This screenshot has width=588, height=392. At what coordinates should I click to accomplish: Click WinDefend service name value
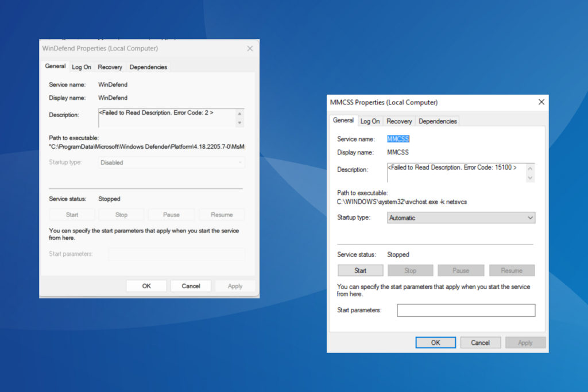click(x=113, y=85)
